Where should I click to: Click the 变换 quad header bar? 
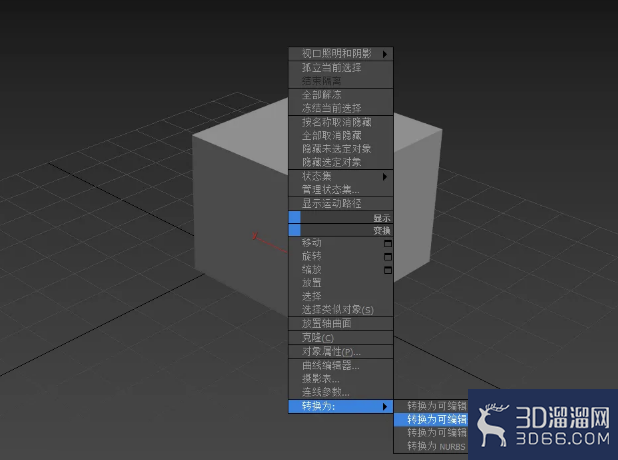(x=341, y=230)
